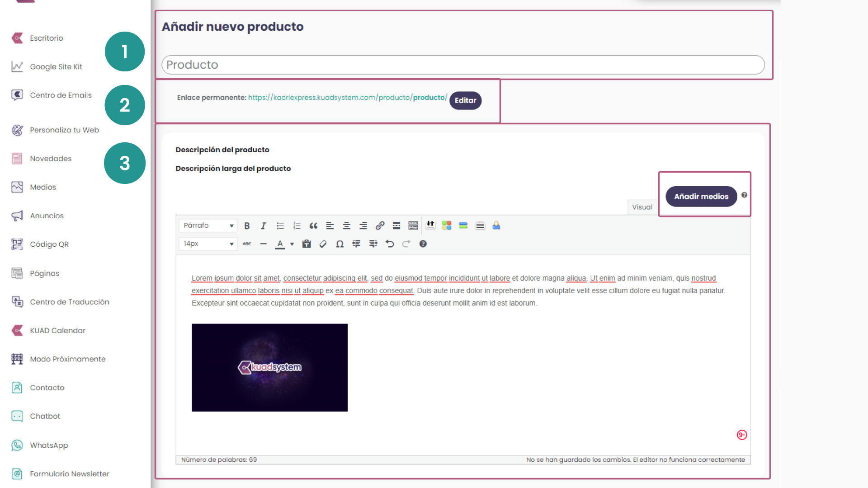868x488 pixels.
Task: Open Modo Próximamente menu item
Action: coord(67,359)
